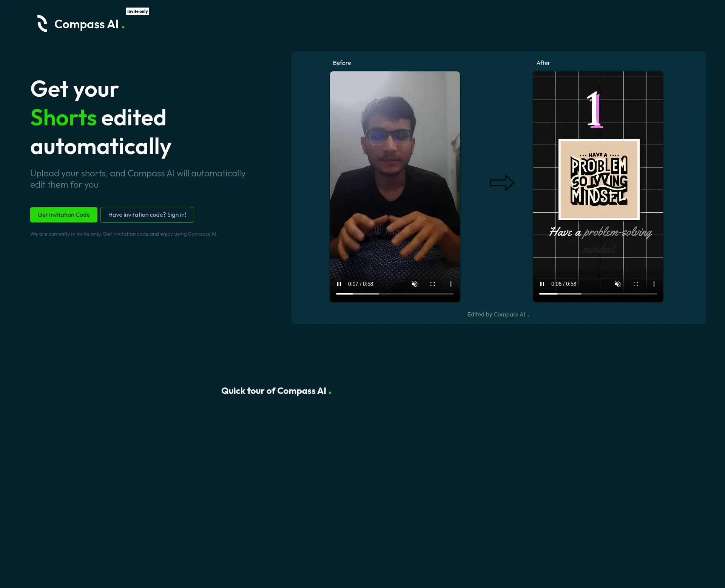Click the Compass AI logo icon
The width and height of the screenshot is (725, 588).
click(42, 23)
